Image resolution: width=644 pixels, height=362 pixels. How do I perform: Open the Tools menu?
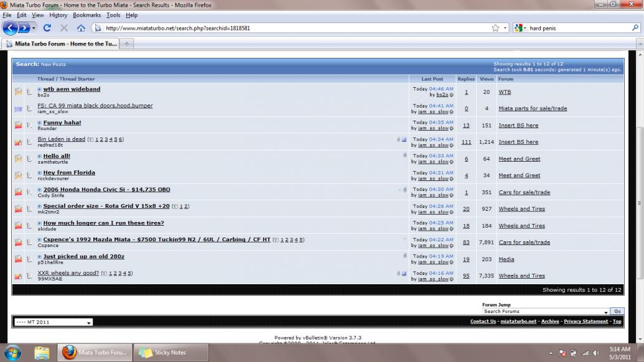click(113, 15)
